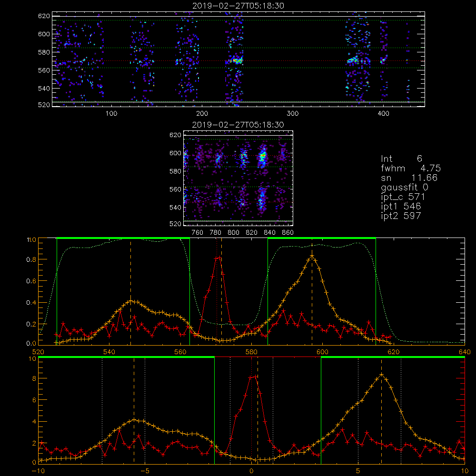Click y-axis label 8 of bottom profile plot
The image size is (476, 476).
[x=34, y=378]
